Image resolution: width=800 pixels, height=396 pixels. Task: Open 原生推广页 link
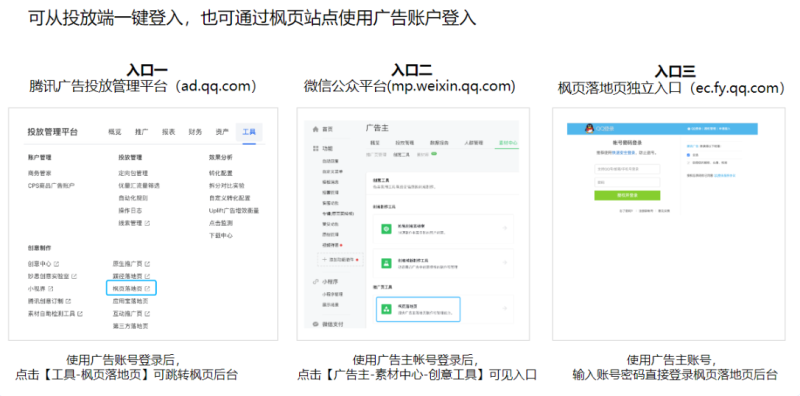point(128,264)
